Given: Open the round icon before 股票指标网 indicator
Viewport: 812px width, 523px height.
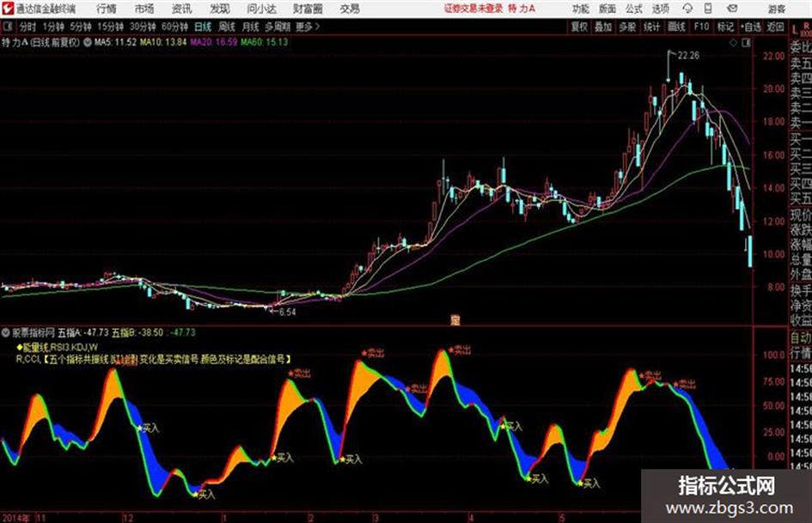Looking at the screenshot, I should [x=6, y=332].
